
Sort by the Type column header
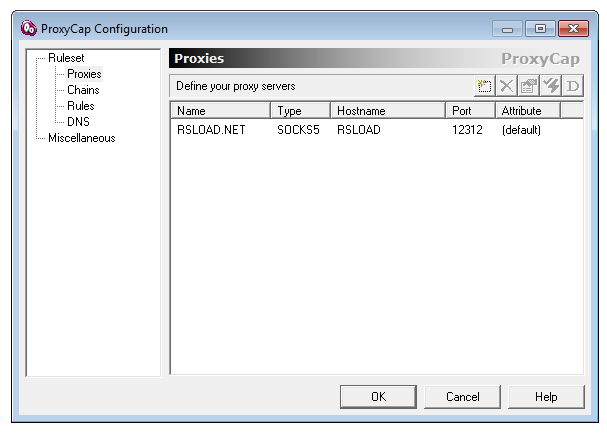(x=300, y=111)
